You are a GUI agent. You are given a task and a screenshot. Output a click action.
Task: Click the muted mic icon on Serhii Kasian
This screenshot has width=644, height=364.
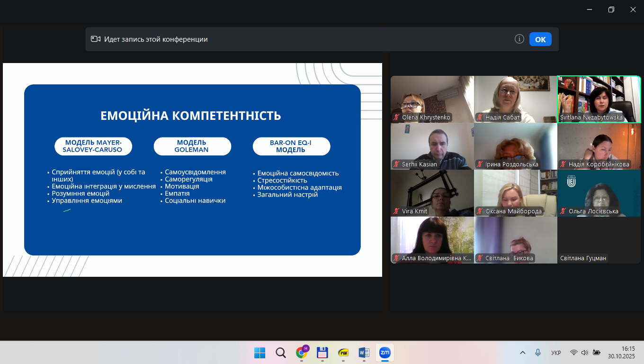tap(396, 164)
